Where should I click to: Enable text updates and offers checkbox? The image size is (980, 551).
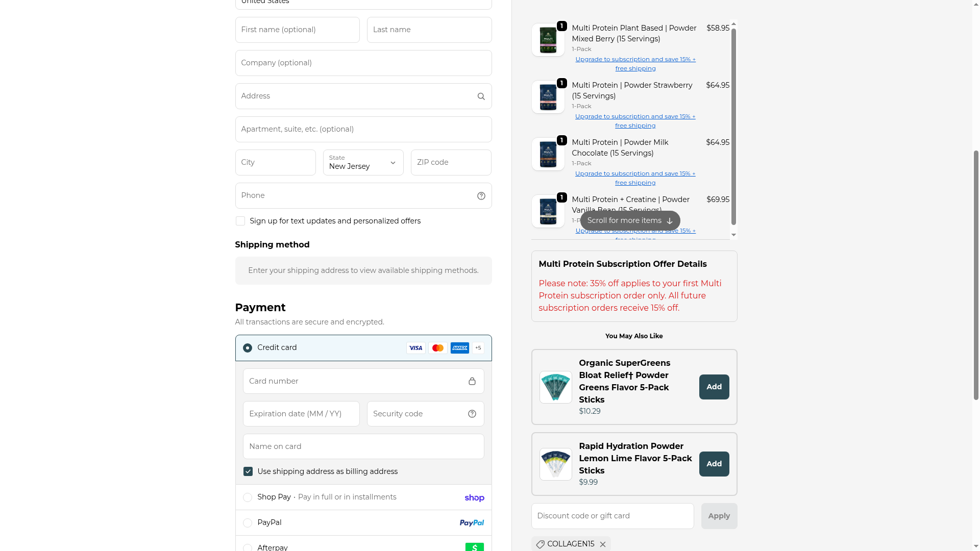(x=240, y=221)
